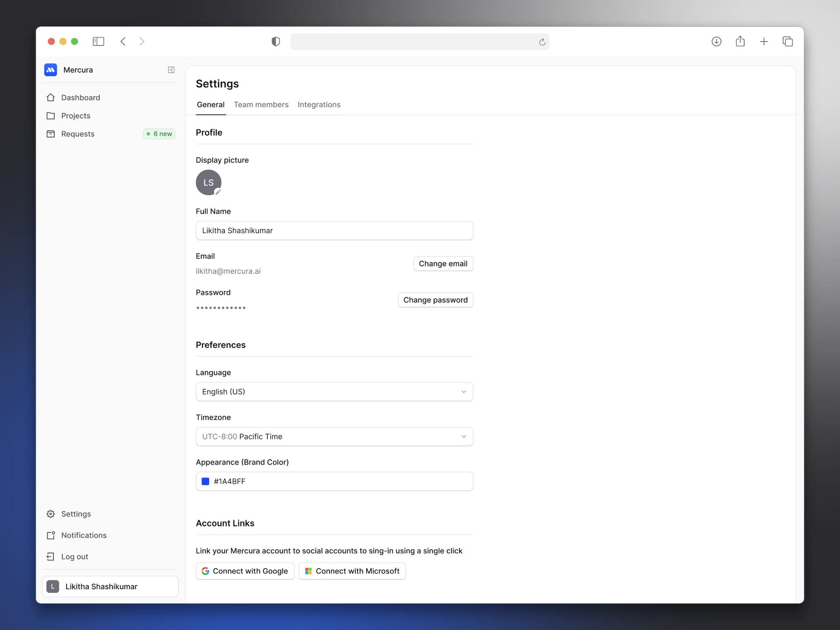Open the Likitha Shashikumar user menu
Image resolution: width=840 pixels, height=630 pixels.
(110, 586)
